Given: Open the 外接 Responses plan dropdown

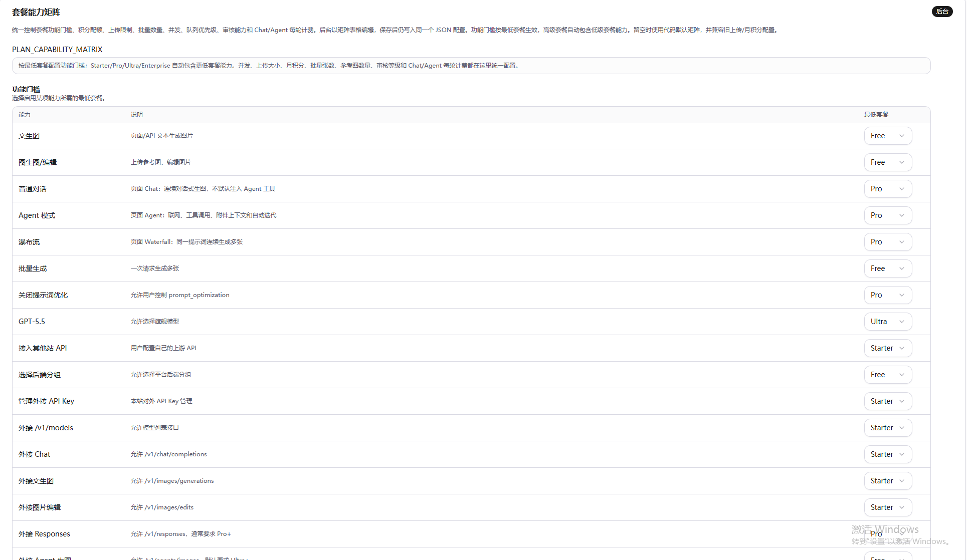Looking at the screenshot, I should (888, 534).
